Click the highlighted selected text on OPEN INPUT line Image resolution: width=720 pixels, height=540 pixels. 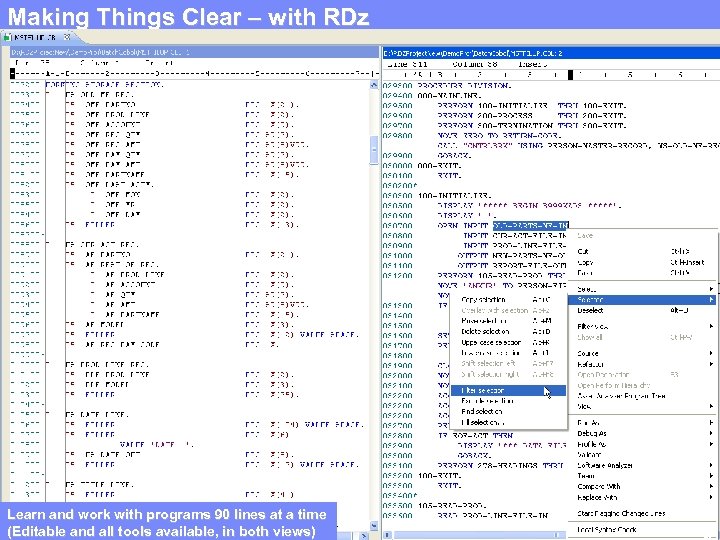tap(531, 225)
